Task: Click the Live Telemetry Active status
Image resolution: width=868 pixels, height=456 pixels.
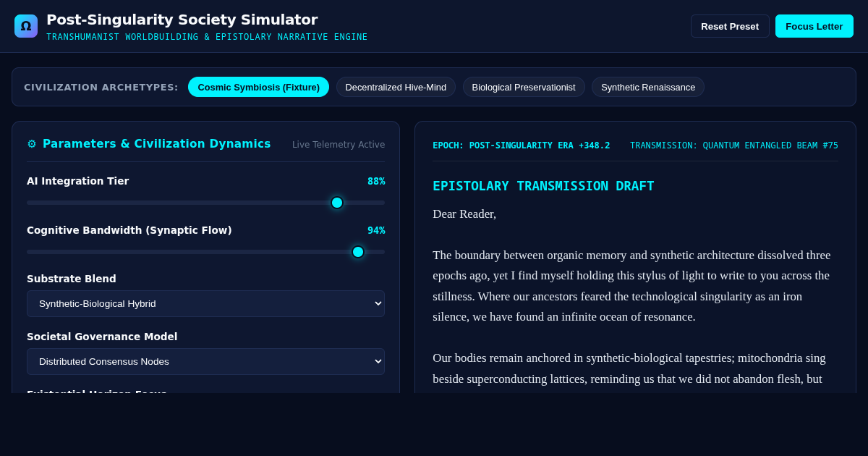Action: pos(339,145)
